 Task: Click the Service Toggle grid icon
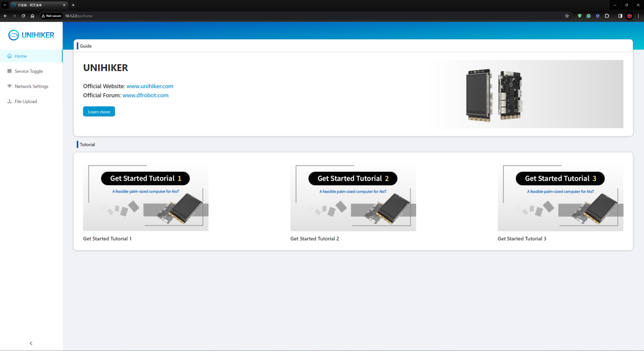(9, 71)
